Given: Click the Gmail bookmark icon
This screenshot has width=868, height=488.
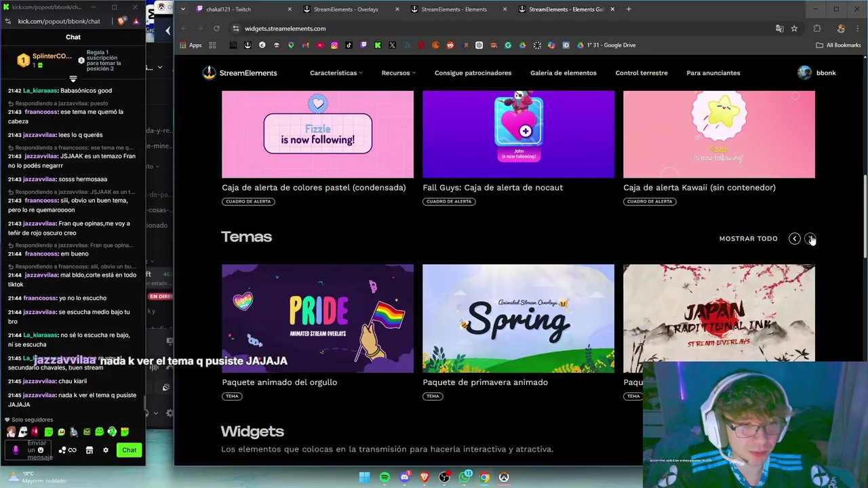Looking at the screenshot, I should point(305,45).
